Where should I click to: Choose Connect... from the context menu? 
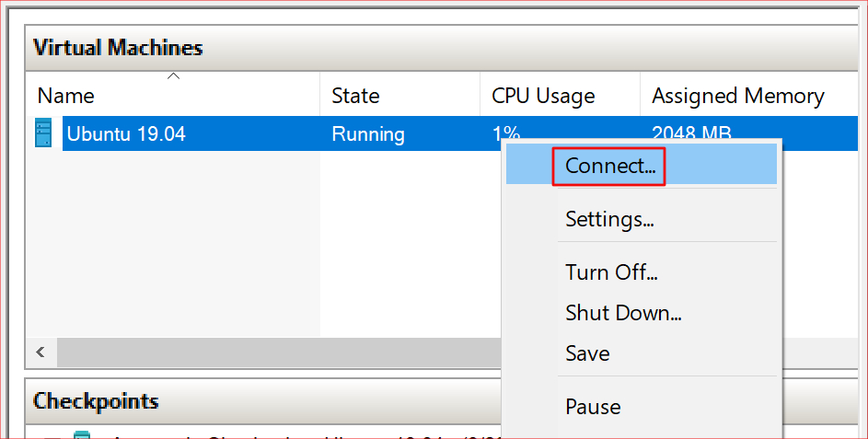pyautogui.click(x=609, y=166)
